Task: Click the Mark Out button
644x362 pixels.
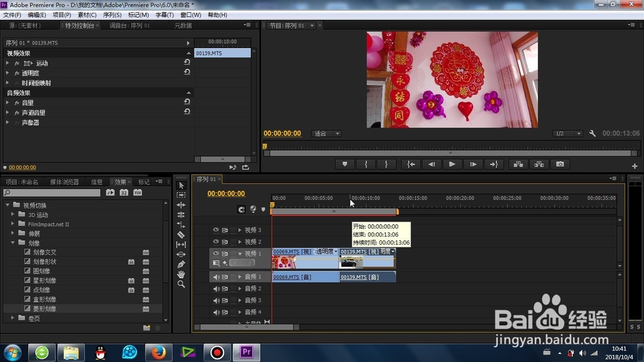Action: 386,164
